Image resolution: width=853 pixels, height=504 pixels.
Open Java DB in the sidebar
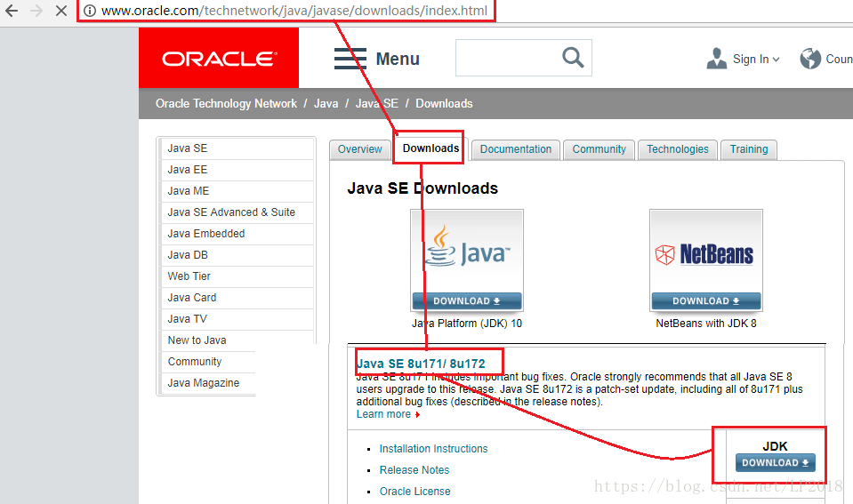coord(237,255)
